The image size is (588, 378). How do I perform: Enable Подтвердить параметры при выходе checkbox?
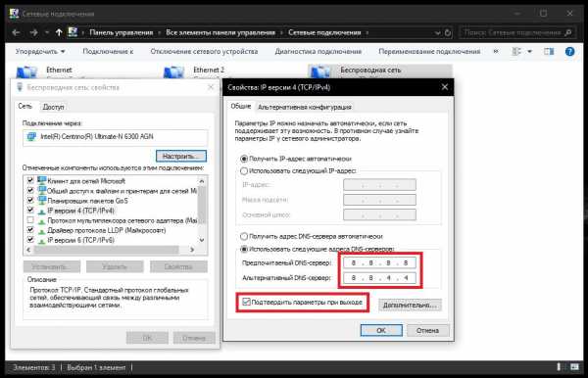[x=246, y=302]
